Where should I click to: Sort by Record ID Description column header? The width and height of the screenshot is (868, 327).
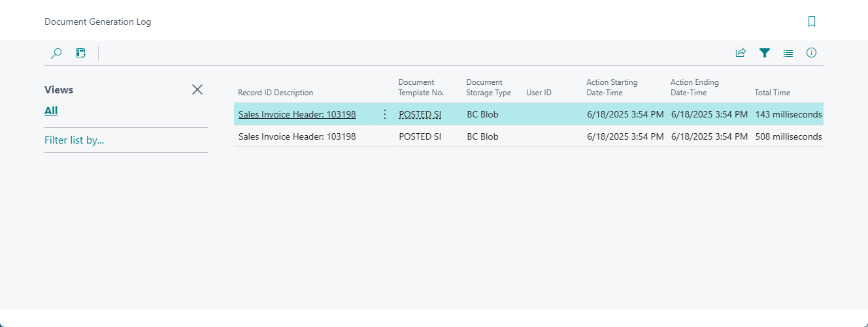pos(275,93)
